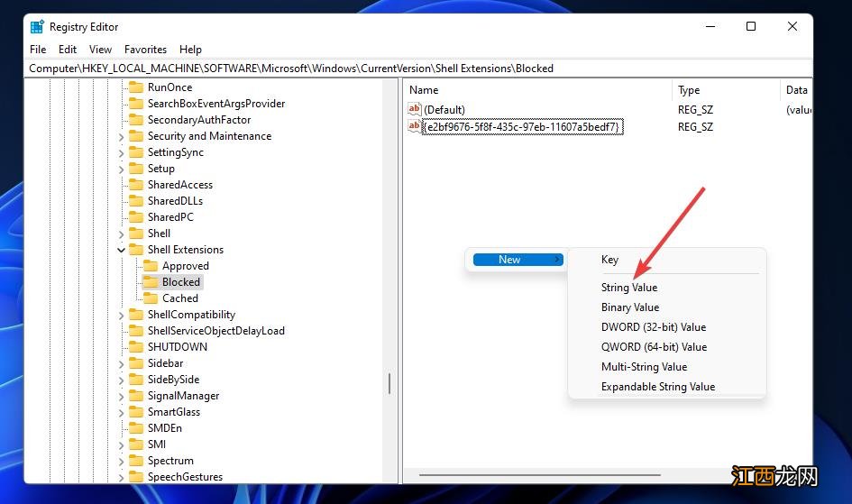Click the folder icon beside Security and Maintenance
The image size is (852, 504).
pyautogui.click(x=136, y=136)
